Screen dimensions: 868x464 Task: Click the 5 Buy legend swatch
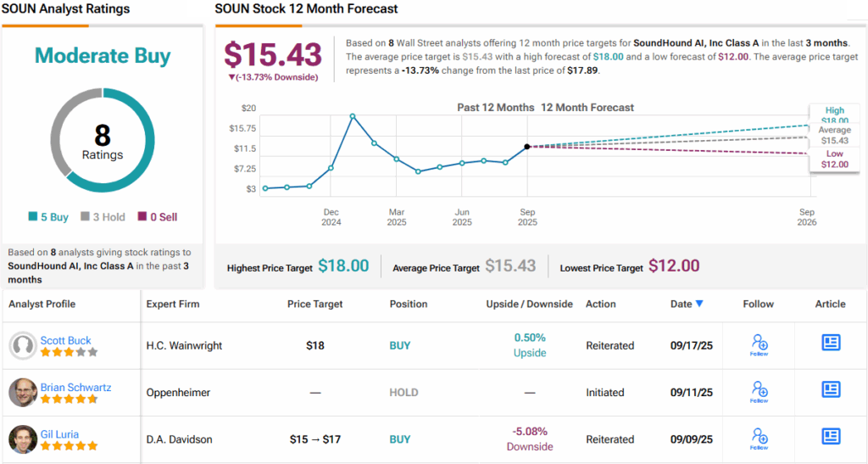click(33, 217)
